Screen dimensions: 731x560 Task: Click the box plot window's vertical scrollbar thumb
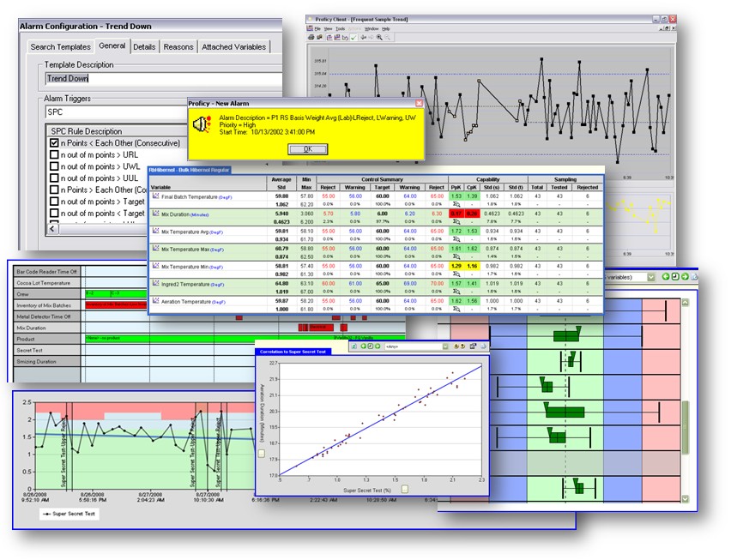click(685, 426)
